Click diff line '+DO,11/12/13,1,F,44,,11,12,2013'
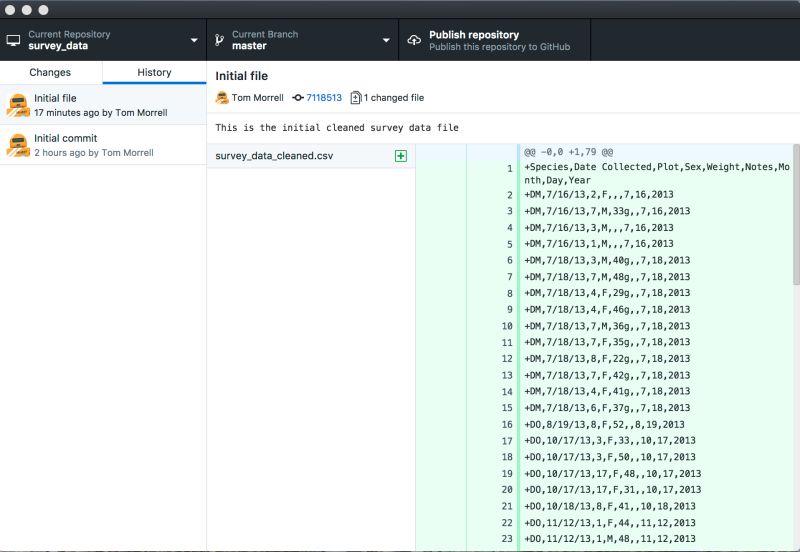The image size is (800, 552). coord(610,522)
